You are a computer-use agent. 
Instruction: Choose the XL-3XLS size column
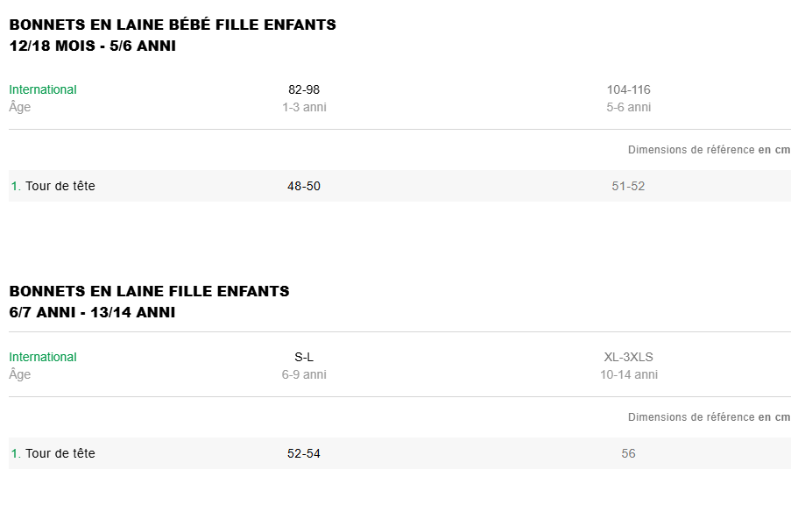(x=628, y=357)
